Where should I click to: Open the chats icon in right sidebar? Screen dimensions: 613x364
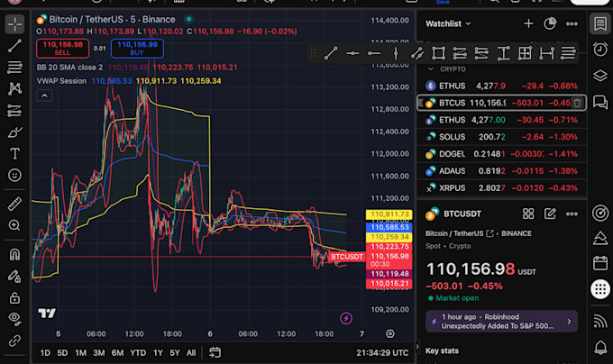600,103
